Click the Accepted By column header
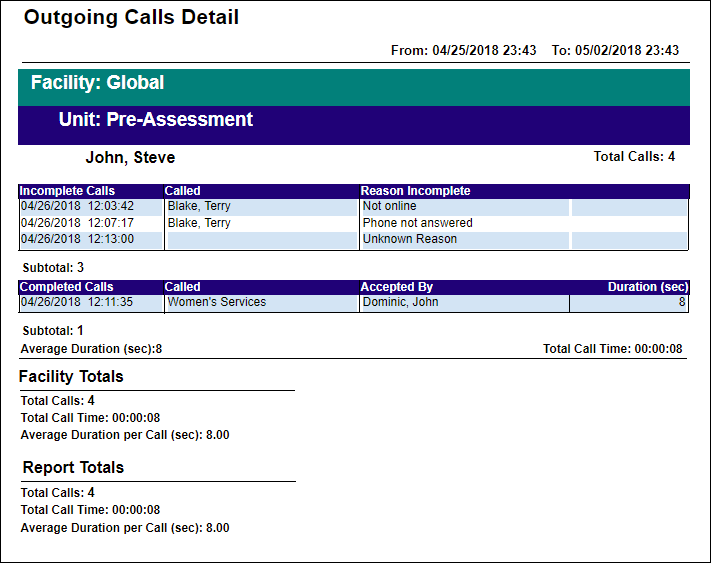This screenshot has height=563, width=711. pos(397,287)
